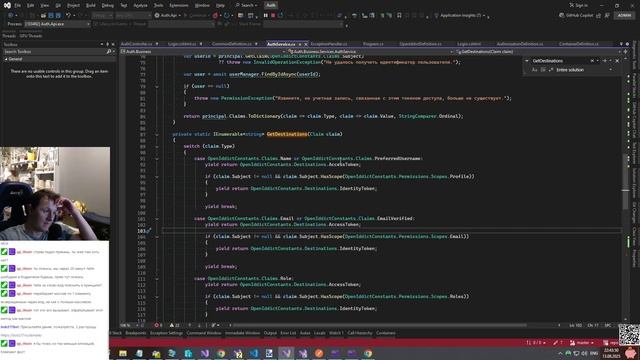Open the master branch selector in status bar

(581, 343)
